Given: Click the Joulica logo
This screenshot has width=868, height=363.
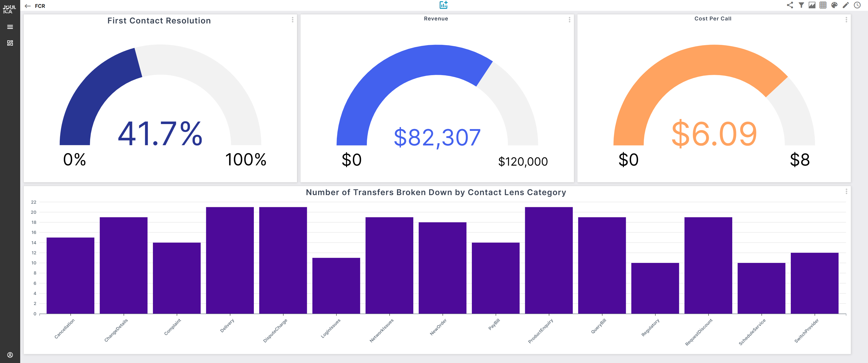Looking at the screenshot, I should [x=9, y=9].
